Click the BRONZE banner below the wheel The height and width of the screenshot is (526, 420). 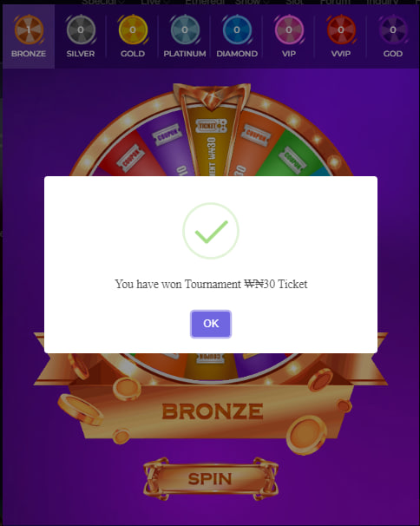point(212,411)
